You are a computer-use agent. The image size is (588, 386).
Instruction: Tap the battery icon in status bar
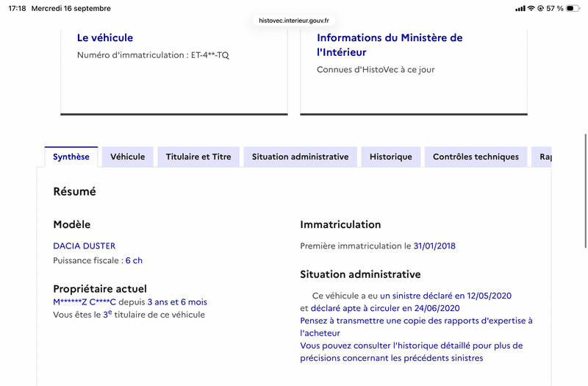(x=573, y=8)
